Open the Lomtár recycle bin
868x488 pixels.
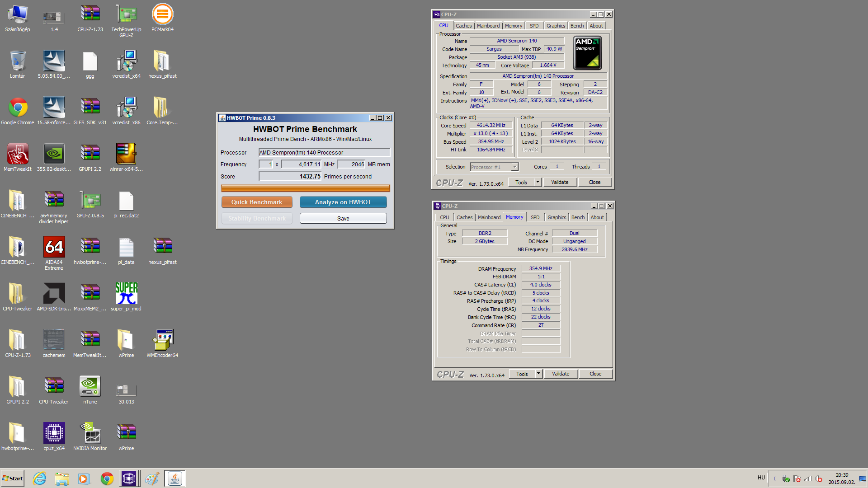pyautogui.click(x=18, y=65)
